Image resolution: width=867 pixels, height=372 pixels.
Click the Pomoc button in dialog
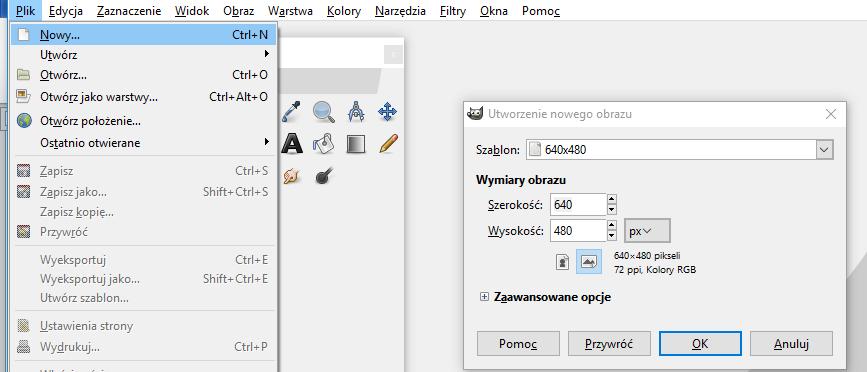[x=518, y=344]
